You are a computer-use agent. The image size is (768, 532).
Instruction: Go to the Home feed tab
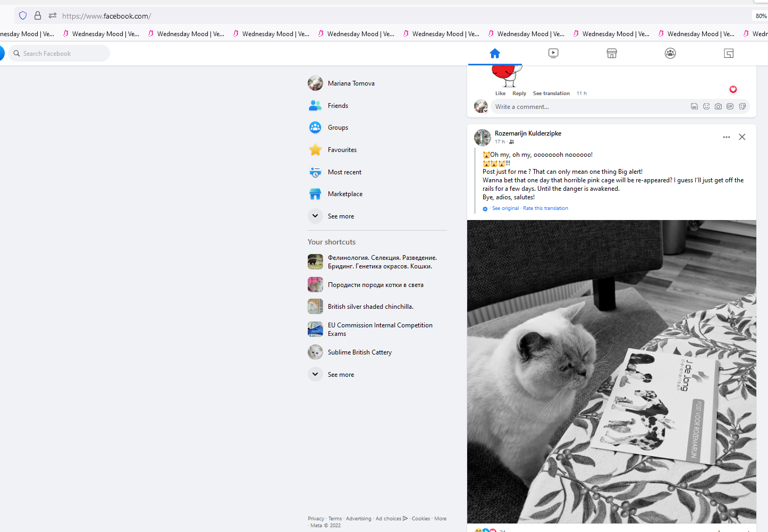click(x=495, y=53)
